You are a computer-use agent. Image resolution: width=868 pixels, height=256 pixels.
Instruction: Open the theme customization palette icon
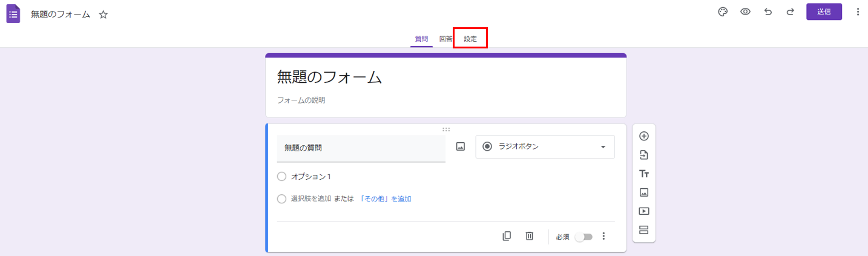click(722, 11)
